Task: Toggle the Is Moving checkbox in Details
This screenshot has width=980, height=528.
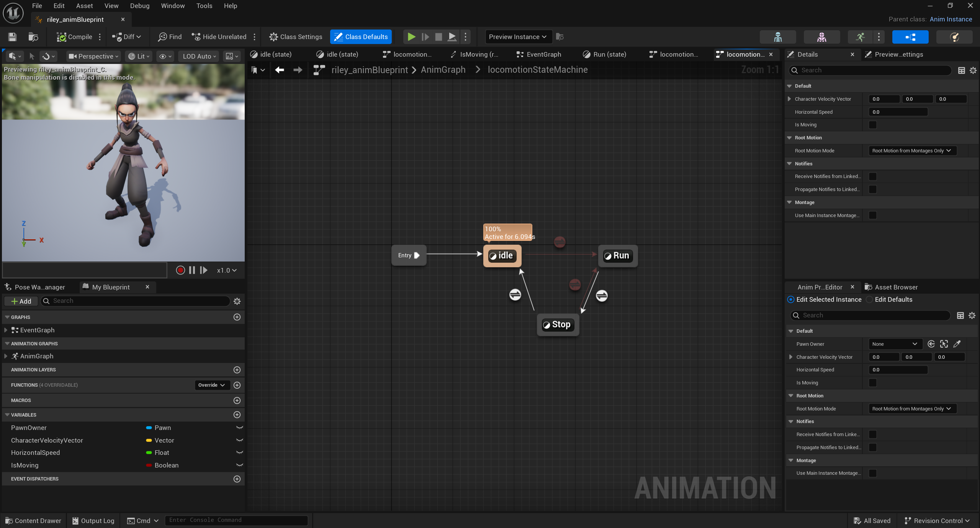Action: click(872, 125)
